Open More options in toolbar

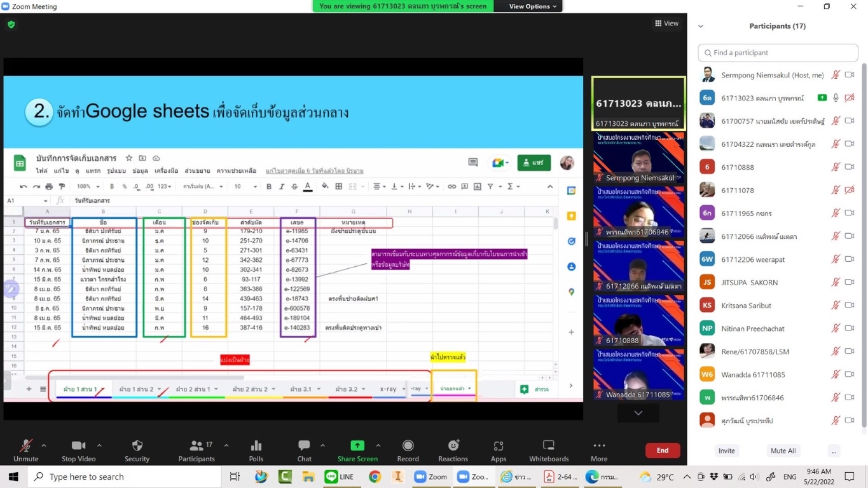coord(599,451)
